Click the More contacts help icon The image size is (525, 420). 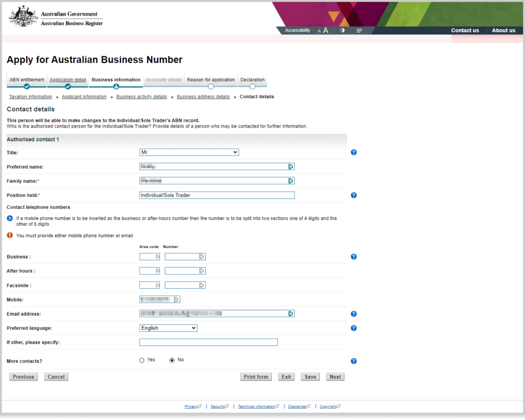354,361
